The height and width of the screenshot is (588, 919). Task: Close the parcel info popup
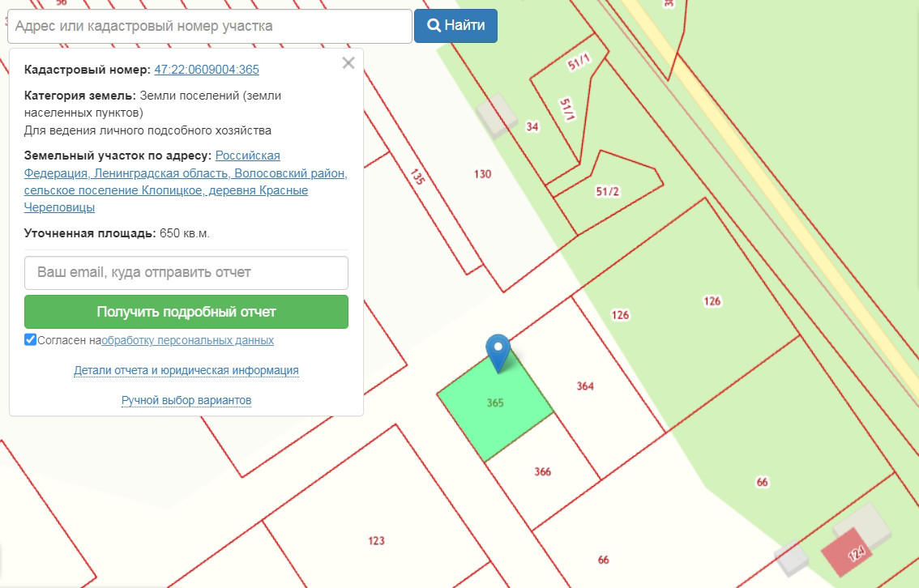point(348,62)
